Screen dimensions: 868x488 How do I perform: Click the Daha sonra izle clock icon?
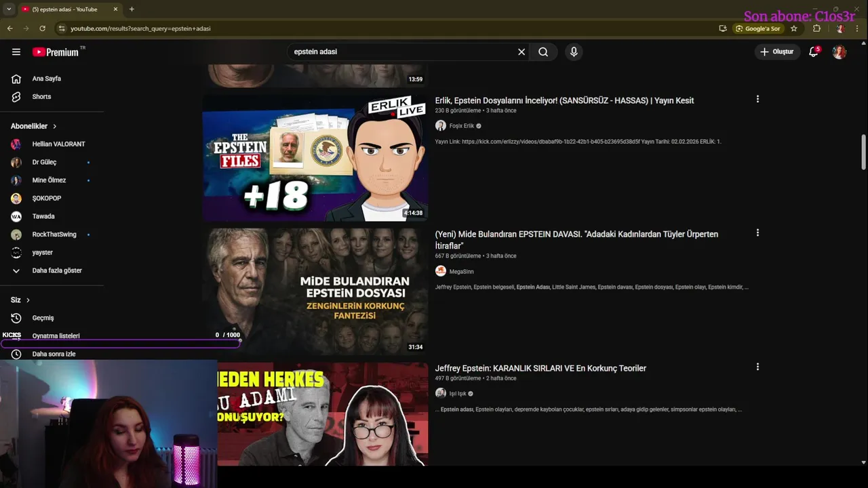(16, 354)
